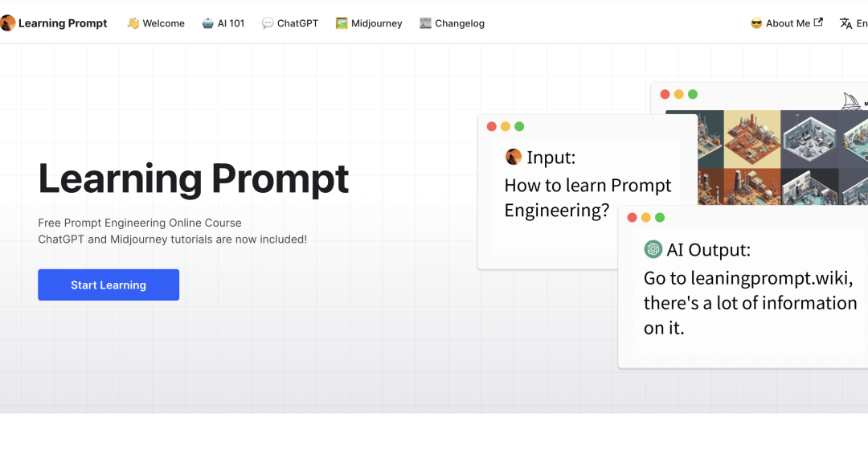
Task: Click the green dot on AI Output window
Action: pos(660,218)
